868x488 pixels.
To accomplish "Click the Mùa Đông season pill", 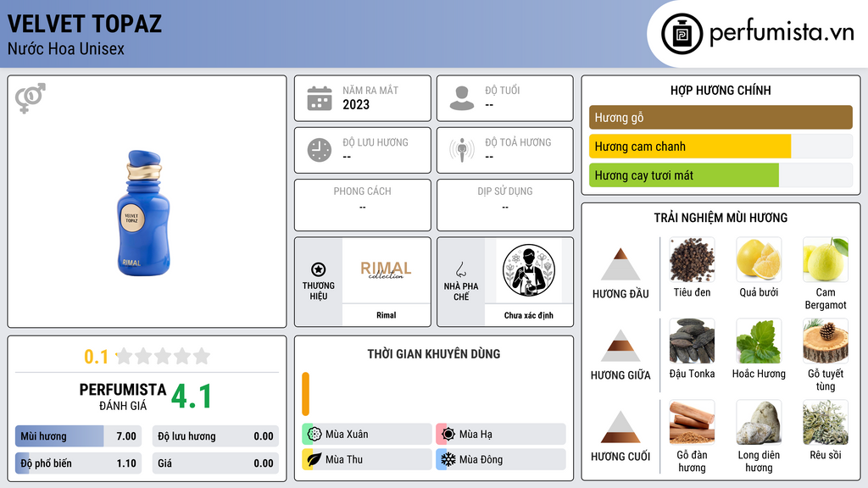I will pos(501,459).
